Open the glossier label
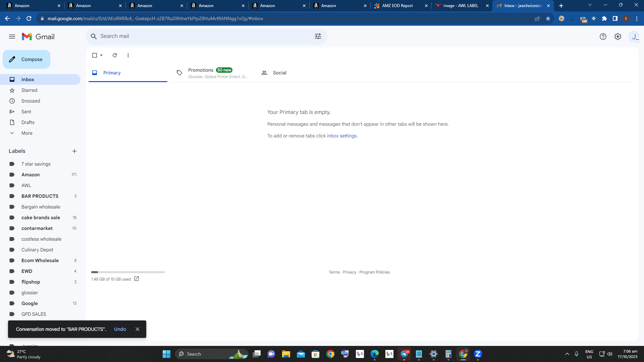Screen dimensions: 644x362 pos(40,293)
